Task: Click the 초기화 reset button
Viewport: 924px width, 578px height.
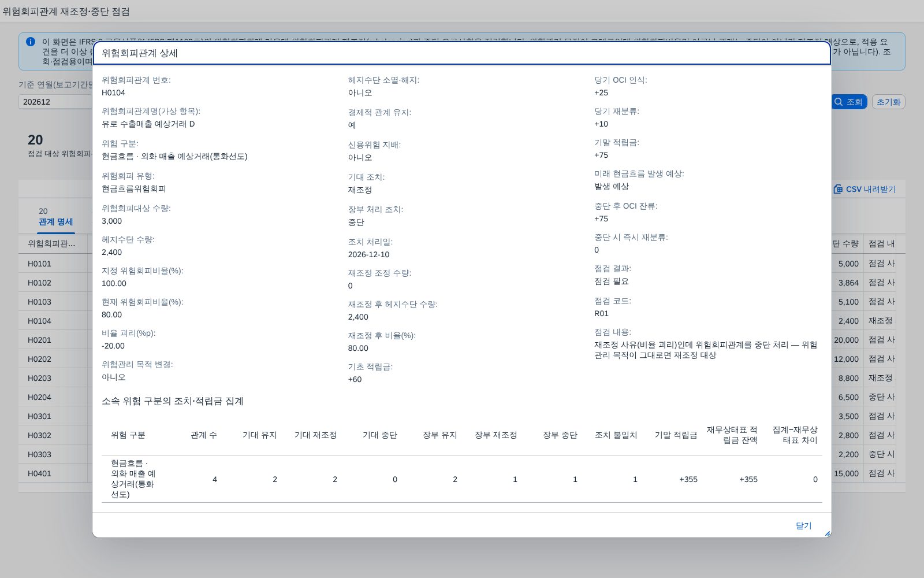Action: pos(888,102)
